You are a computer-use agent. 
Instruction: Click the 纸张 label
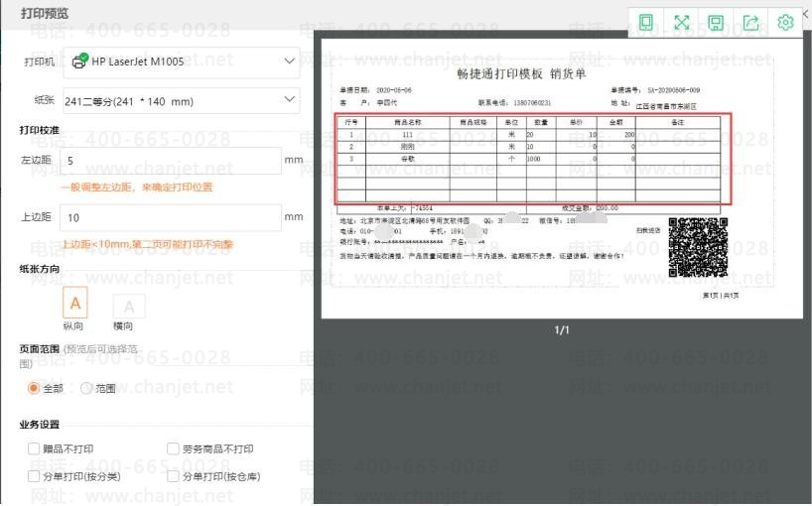[x=45, y=100]
